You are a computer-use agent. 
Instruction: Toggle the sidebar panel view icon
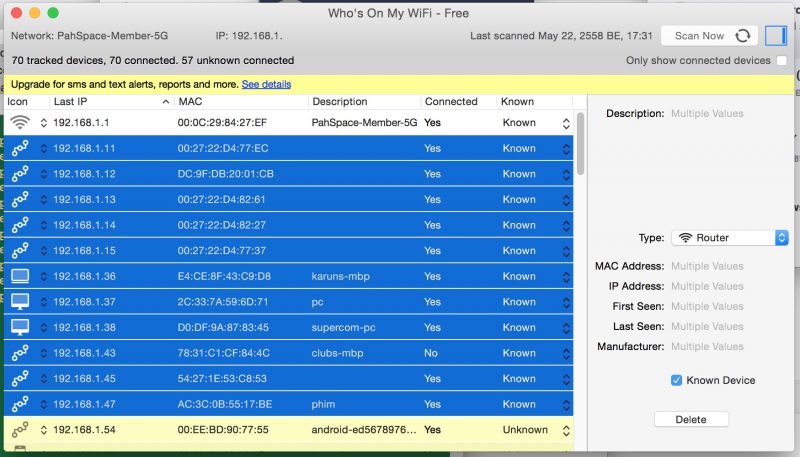pos(775,35)
